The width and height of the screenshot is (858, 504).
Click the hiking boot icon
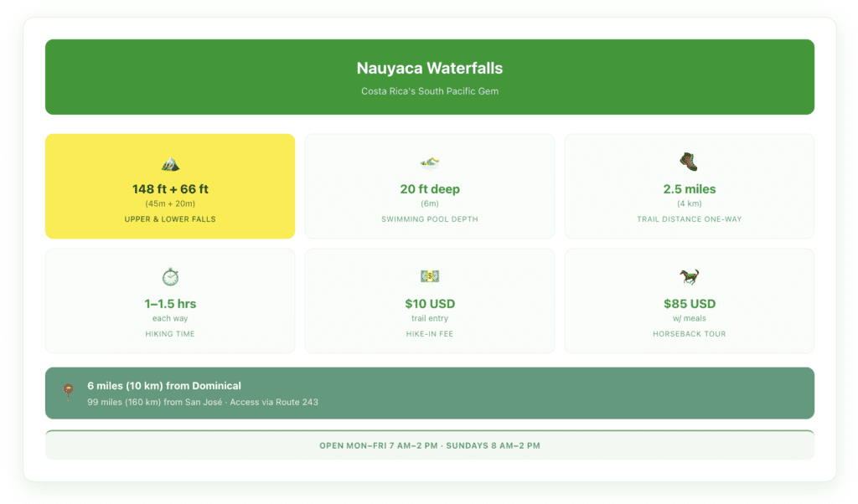[x=689, y=162]
